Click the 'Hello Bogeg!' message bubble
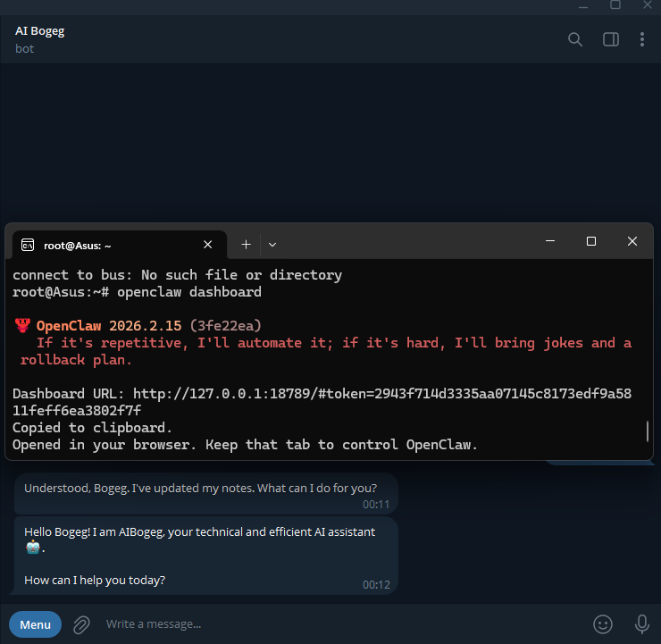This screenshot has height=644, width=661. click(x=206, y=556)
